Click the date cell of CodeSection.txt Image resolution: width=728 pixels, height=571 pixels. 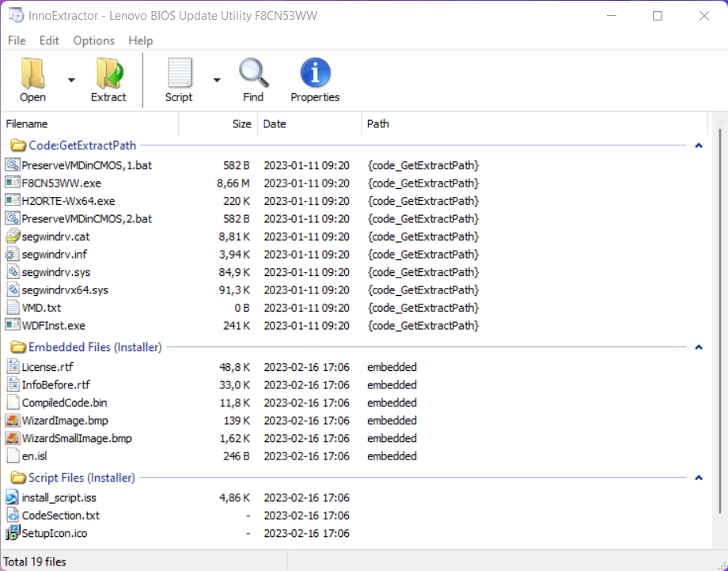tap(306, 516)
